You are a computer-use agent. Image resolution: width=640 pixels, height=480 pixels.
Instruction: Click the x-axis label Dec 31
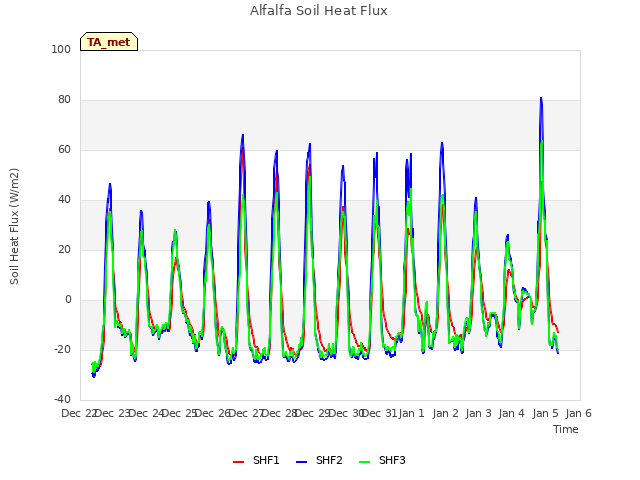coord(379,413)
